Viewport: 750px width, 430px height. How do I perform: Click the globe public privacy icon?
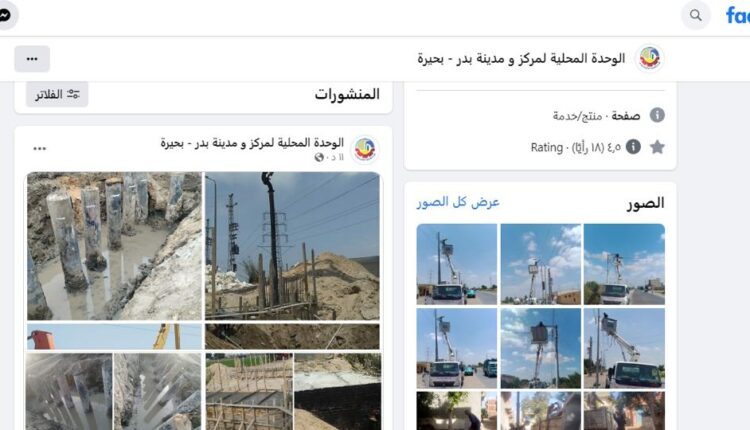coord(319,157)
